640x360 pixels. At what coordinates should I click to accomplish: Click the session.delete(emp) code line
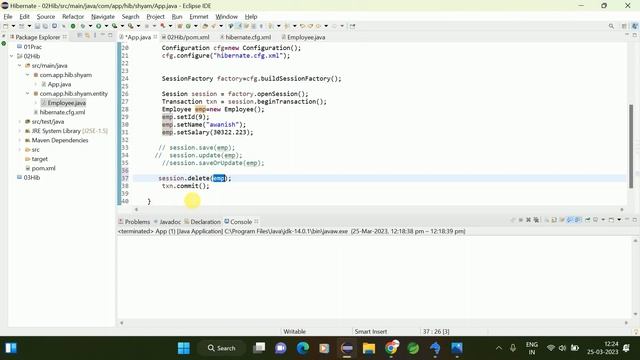click(x=195, y=178)
